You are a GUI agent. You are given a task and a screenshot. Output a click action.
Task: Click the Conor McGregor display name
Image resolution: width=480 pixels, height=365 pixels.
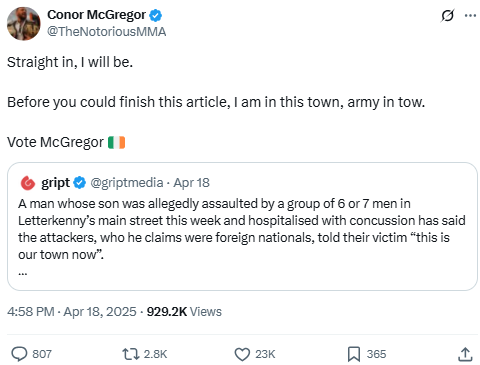pyautogui.click(x=96, y=15)
